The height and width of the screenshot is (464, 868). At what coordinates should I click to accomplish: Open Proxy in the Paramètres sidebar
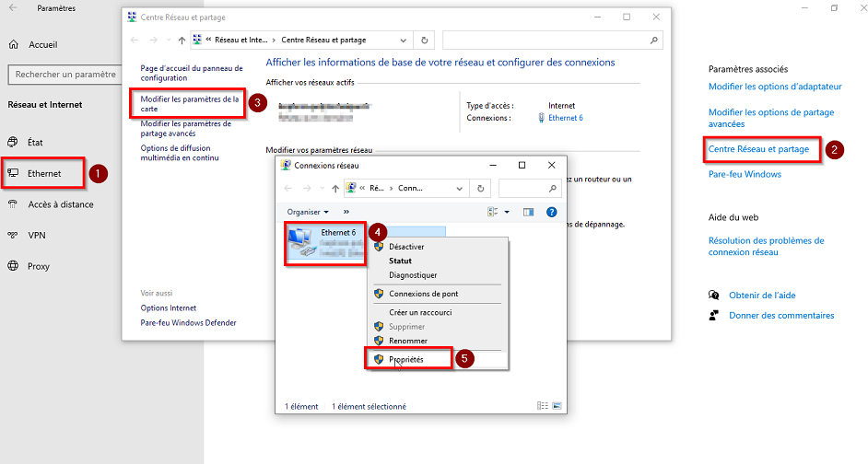[x=38, y=266]
